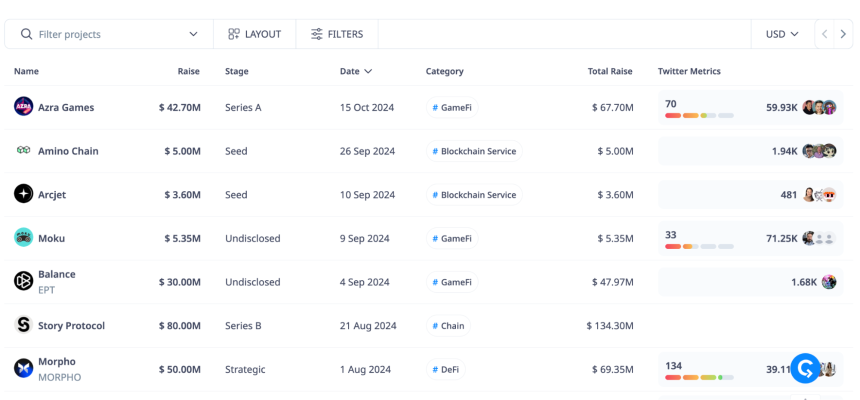Click Amino Chain follower avatars
Screen dimensions: 860x400
[819, 151]
